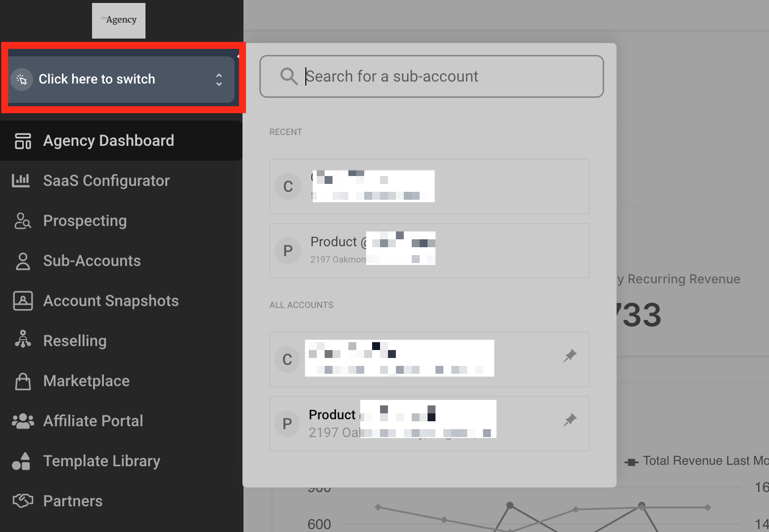Click the SaaS Configurator chart icon

[x=21, y=181]
